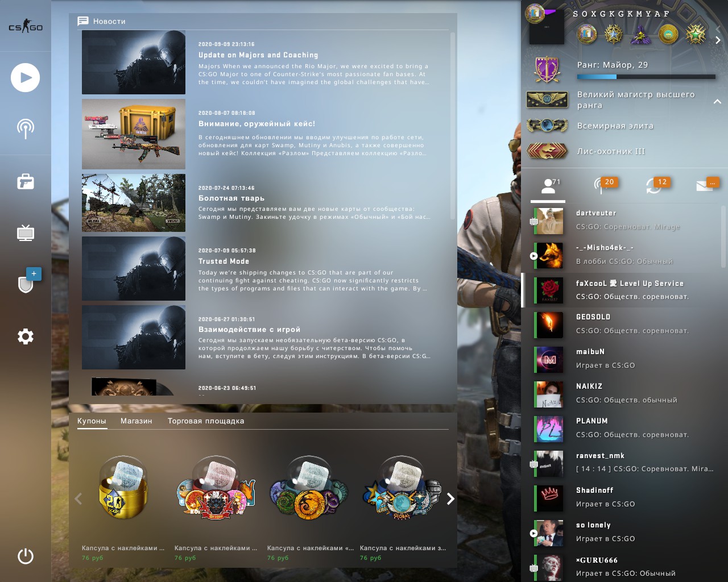Click the TV watch icon beside ranvest_nmk
The image size is (728, 582).
click(x=533, y=464)
